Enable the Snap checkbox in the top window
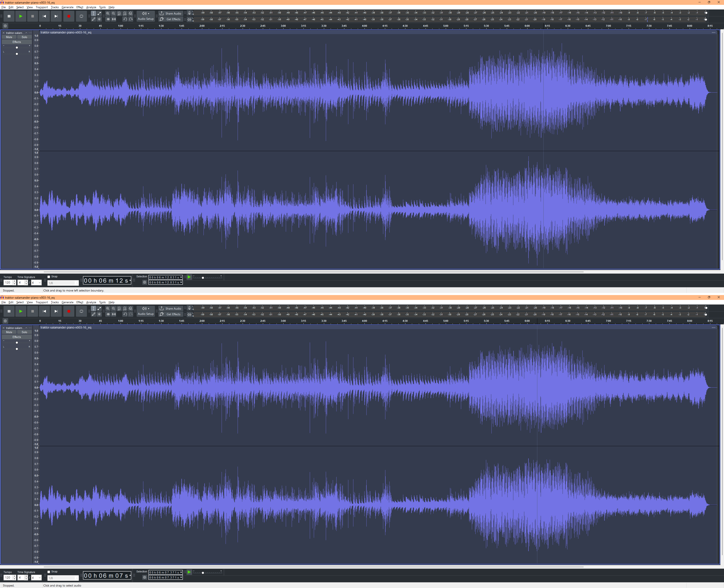724x588 pixels. [49, 277]
